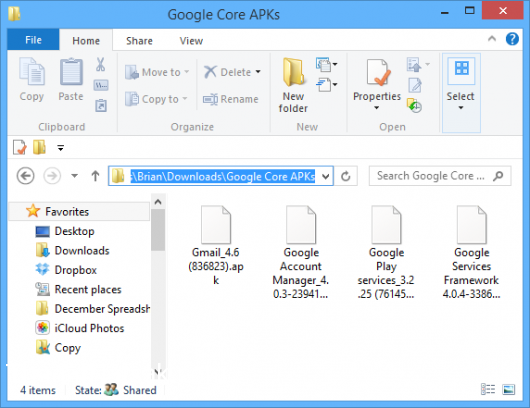Image resolution: width=530 pixels, height=408 pixels.
Task: Go back with the Back arrow button
Action: 25,176
